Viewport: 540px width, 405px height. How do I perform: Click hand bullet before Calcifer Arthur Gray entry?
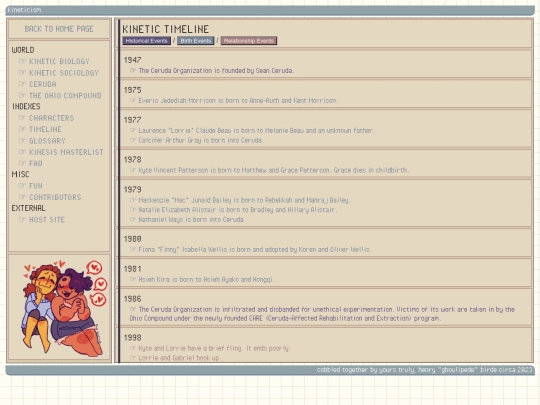(x=133, y=140)
